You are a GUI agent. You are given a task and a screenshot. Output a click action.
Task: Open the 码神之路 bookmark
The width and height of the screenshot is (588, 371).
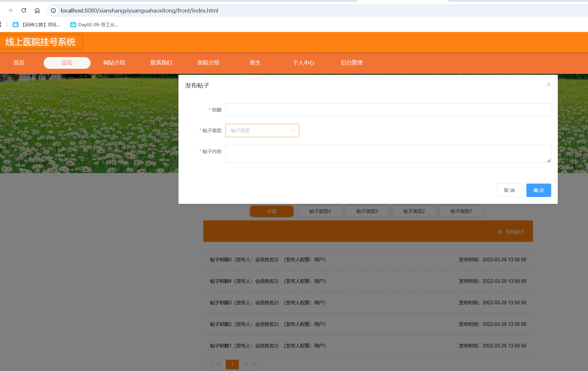pyautogui.click(x=36, y=25)
